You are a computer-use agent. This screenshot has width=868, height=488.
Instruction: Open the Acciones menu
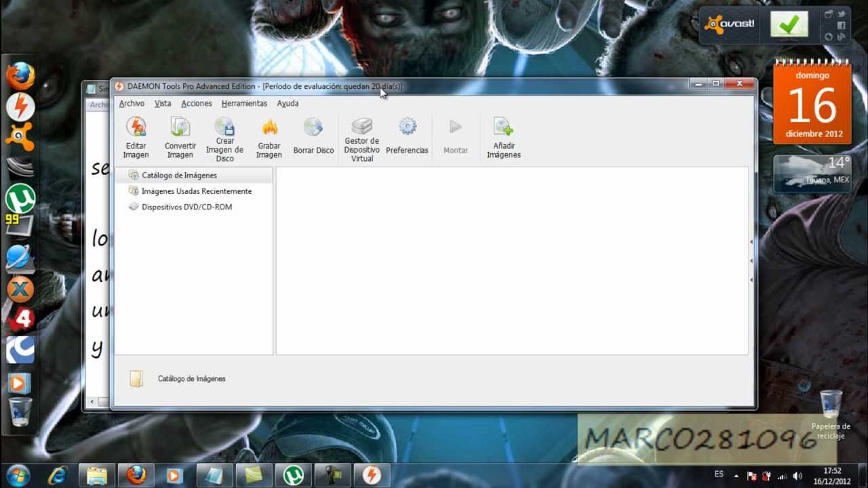[196, 103]
